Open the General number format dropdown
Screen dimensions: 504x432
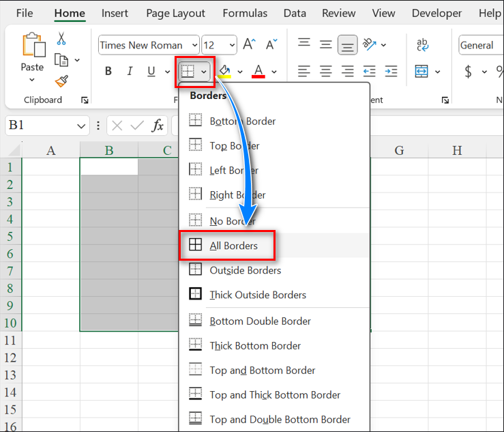(x=481, y=46)
